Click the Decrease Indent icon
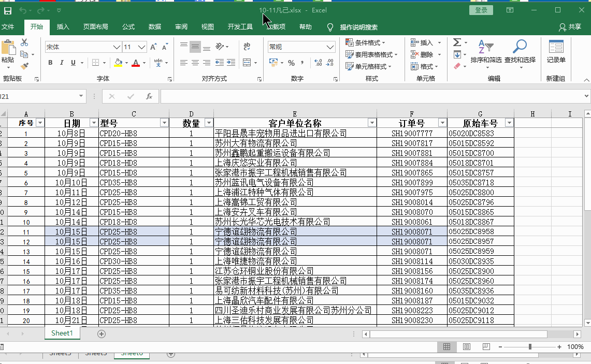Screen dimensions: 591x364 point(220,63)
